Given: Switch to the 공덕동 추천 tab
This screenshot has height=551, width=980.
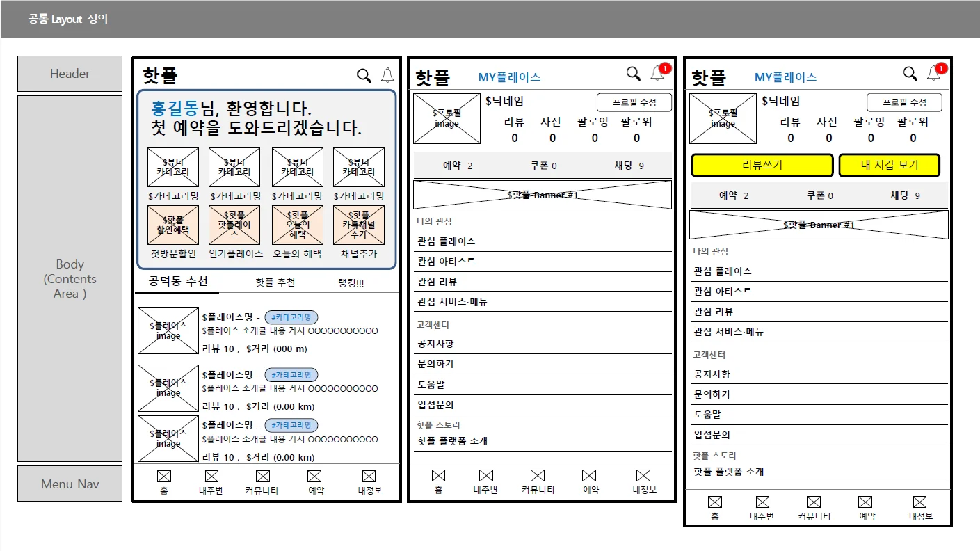Looking at the screenshot, I should pyautogui.click(x=178, y=282).
